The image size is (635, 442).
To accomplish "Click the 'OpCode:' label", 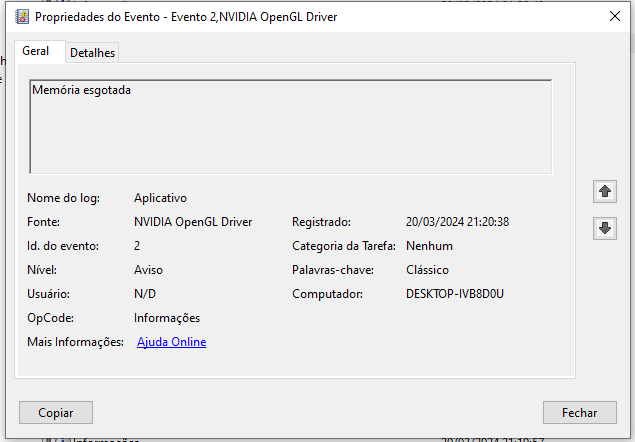I will coord(51,318).
